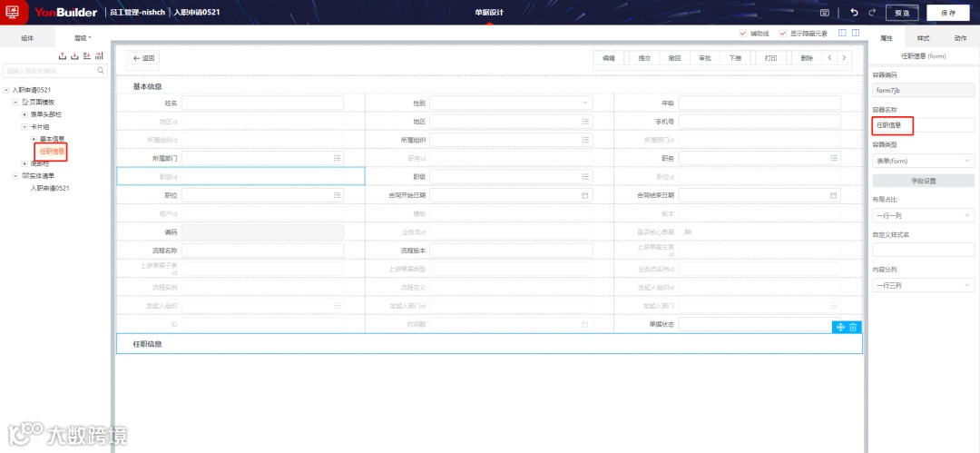
Task: Open the 布局占比 dropdown
Action: 923,215
